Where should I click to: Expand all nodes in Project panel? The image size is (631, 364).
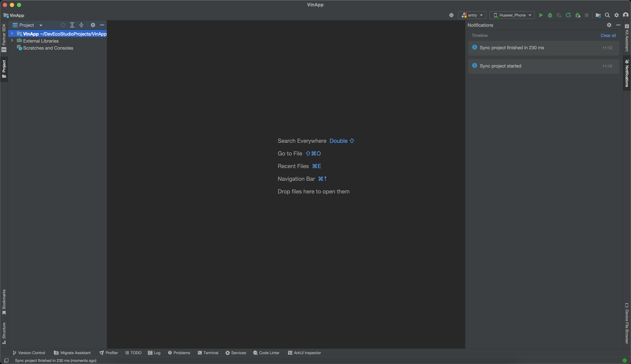pos(72,25)
